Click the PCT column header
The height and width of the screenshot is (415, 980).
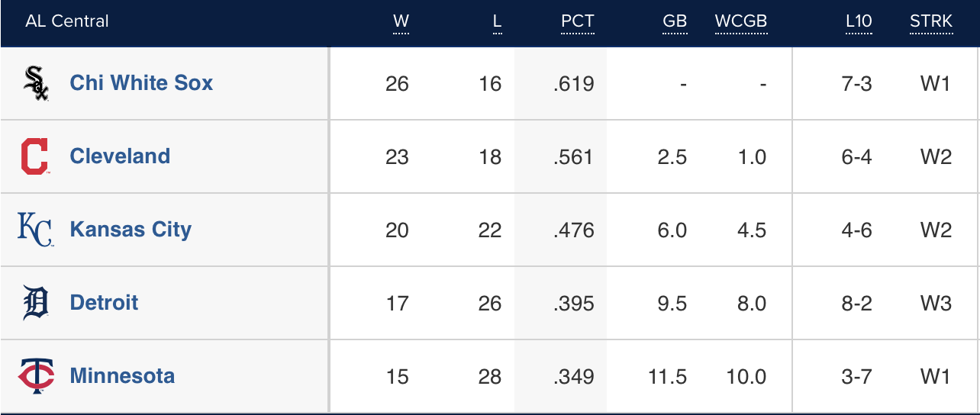(577, 21)
